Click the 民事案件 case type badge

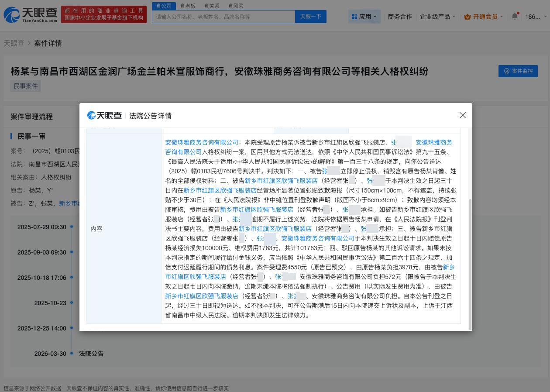[x=25, y=86]
